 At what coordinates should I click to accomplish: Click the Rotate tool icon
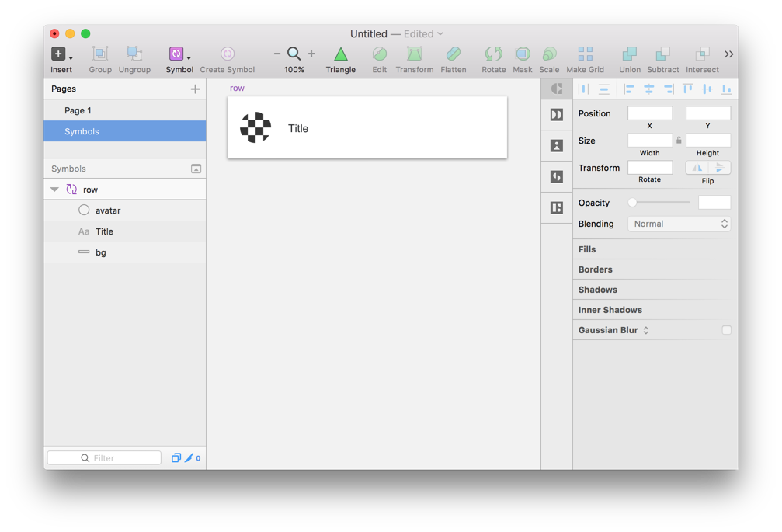[494, 54]
